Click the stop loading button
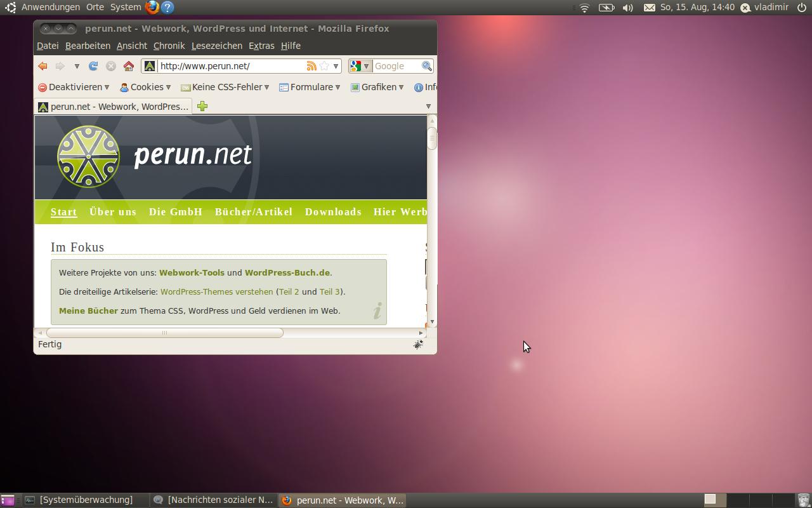The width and height of the screenshot is (812, 508). (x=111, y=66)
